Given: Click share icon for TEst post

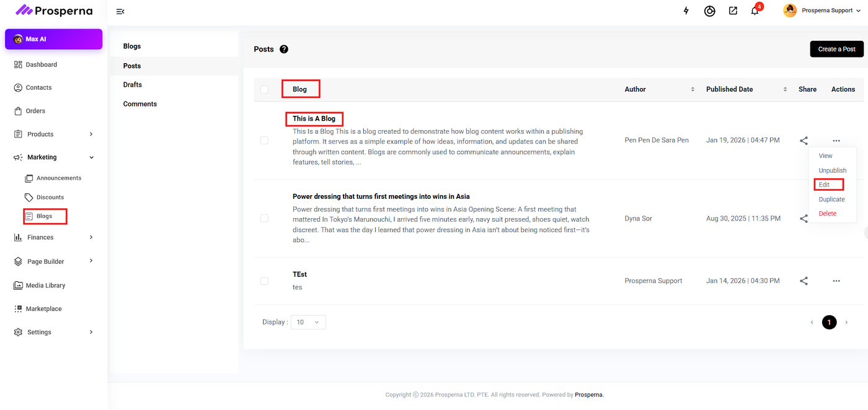Looking at the screenshot, I should click(804, 281).
